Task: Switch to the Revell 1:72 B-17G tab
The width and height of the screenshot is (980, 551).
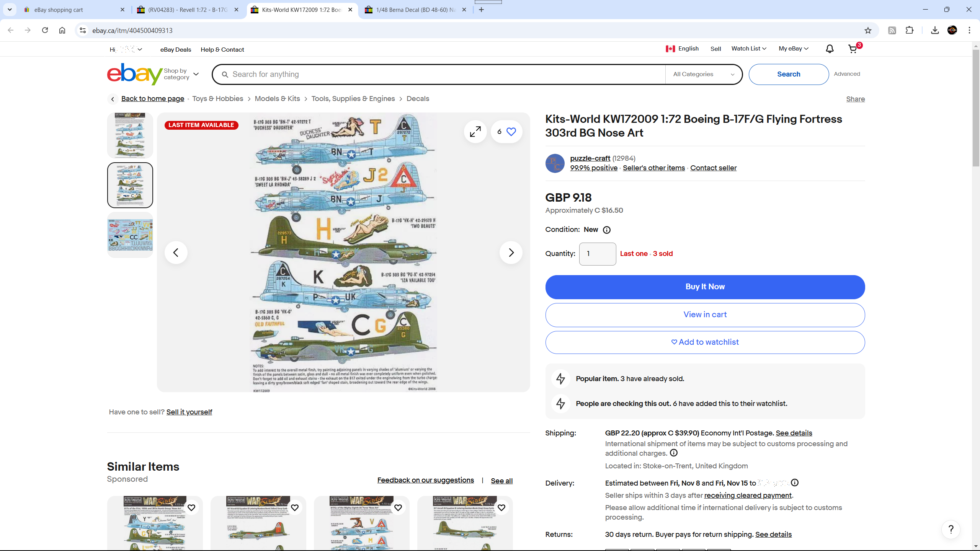Action: pos(188,10)
